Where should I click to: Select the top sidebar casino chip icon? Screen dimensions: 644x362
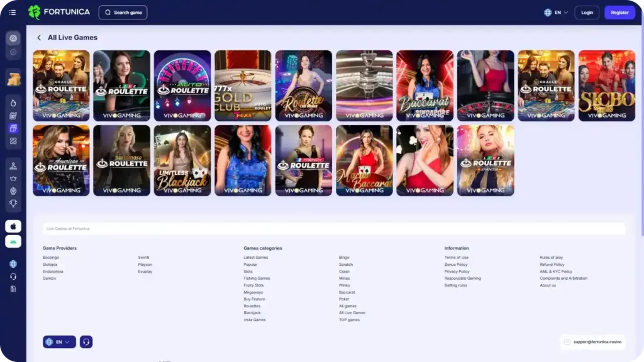click(13, 38)
